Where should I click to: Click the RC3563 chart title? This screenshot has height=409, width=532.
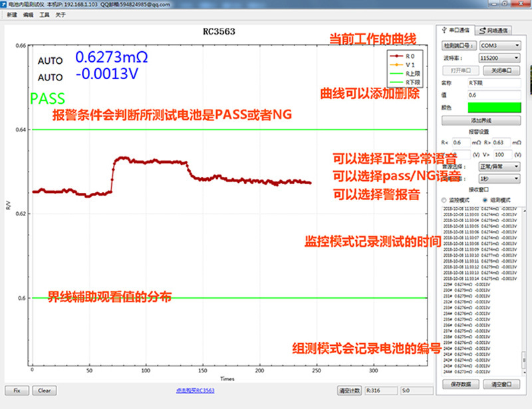[219, 31]
